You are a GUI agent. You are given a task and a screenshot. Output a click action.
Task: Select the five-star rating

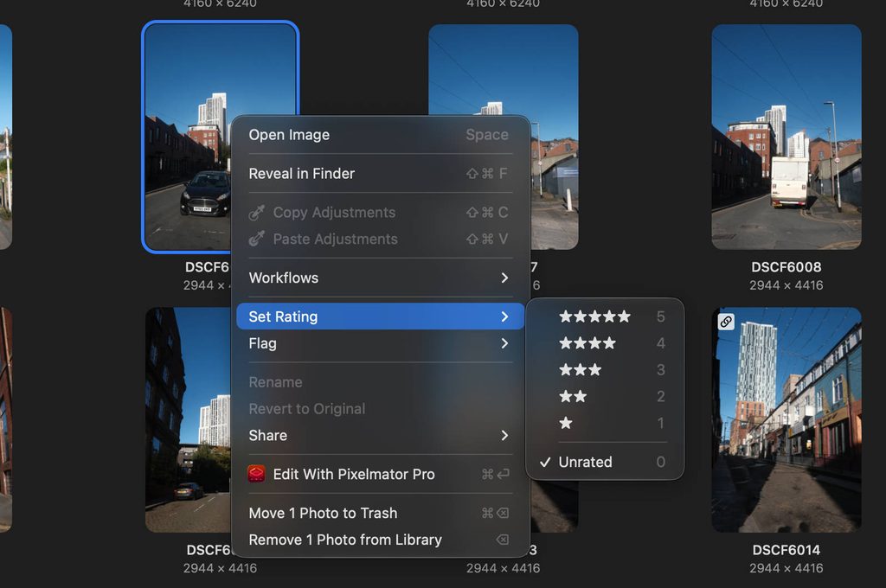[605, 316]
